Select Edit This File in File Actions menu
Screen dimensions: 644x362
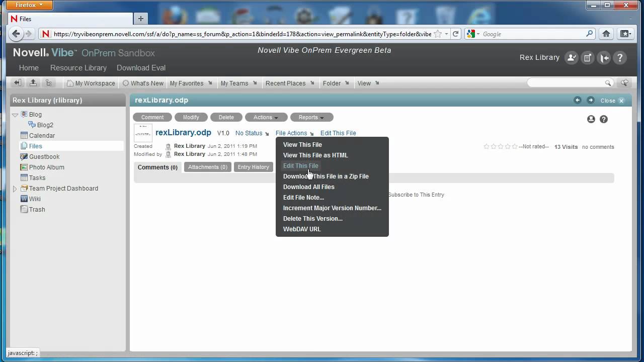[300, 165]
